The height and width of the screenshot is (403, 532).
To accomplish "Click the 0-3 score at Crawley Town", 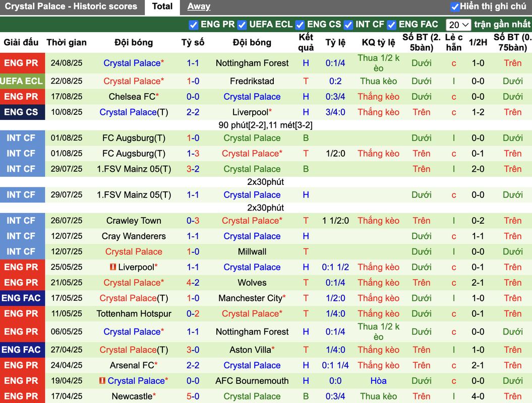I will tap(193, 221).
